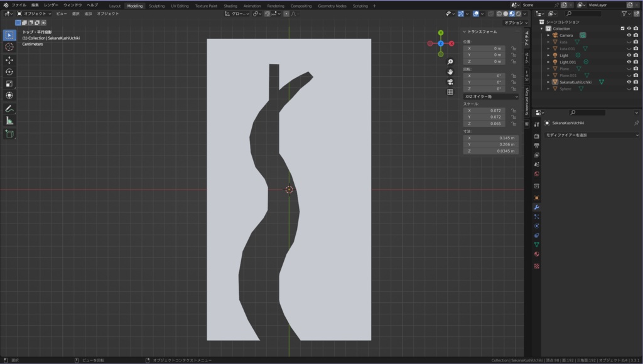
Task: Select the Add Cube tool
Action: click(9, 134)
